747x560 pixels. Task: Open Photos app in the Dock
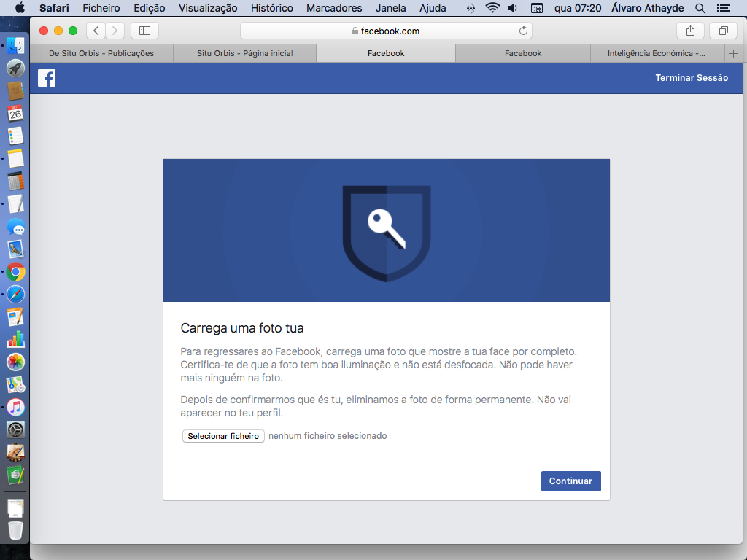(16, 362)
